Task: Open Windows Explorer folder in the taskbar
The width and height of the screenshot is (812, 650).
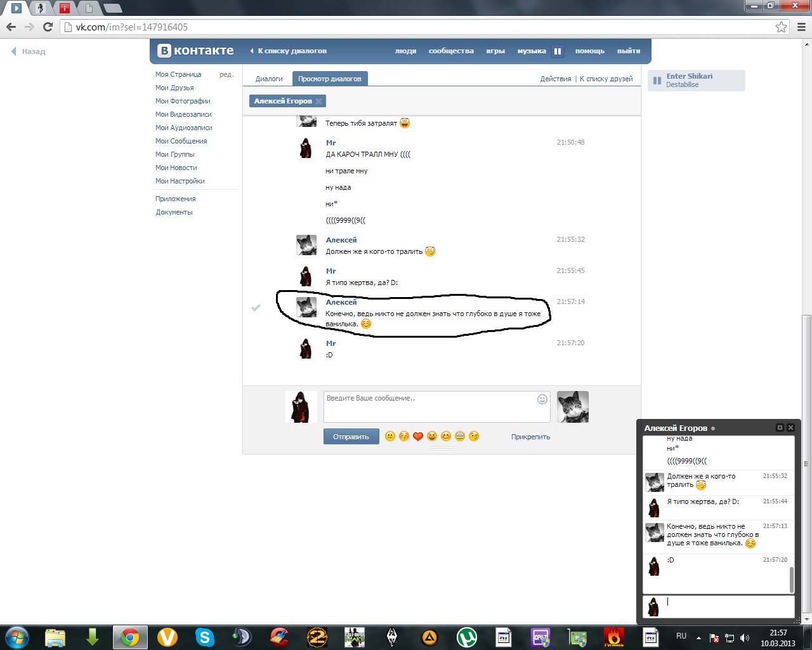Action: point(55,637)
